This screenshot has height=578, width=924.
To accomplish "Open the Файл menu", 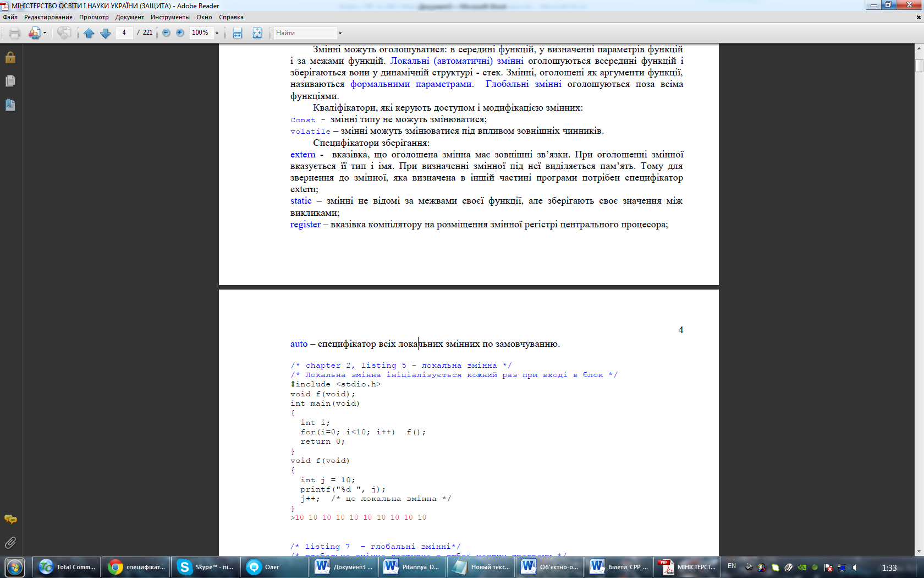I will pyautogui.click(x=10, y=17).
